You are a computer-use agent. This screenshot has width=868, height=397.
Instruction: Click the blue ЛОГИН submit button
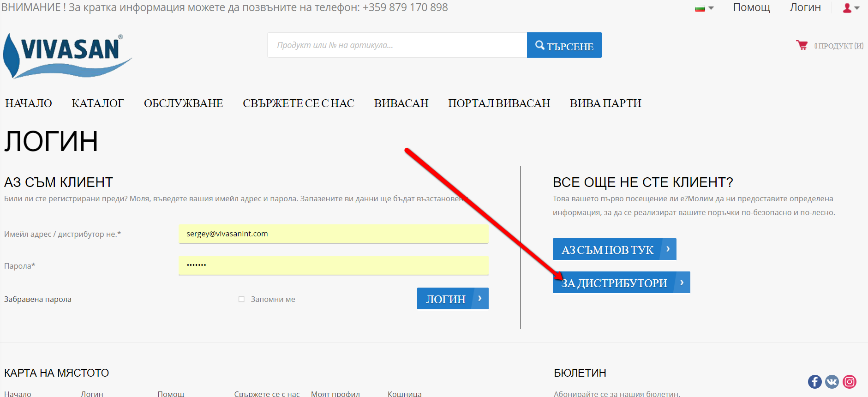pos(453,299)
